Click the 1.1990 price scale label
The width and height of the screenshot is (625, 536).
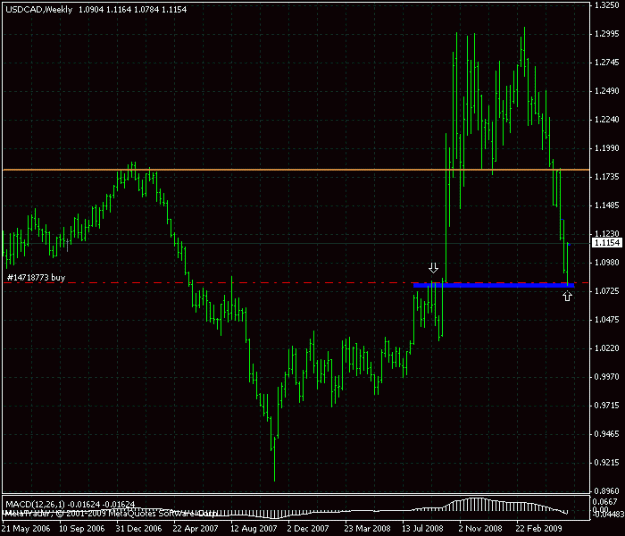pos(607,148)
